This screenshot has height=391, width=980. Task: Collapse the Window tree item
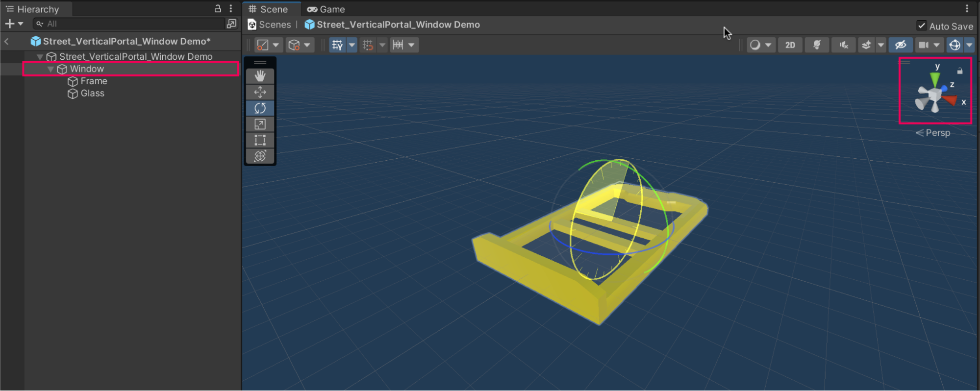click(50, 69)
